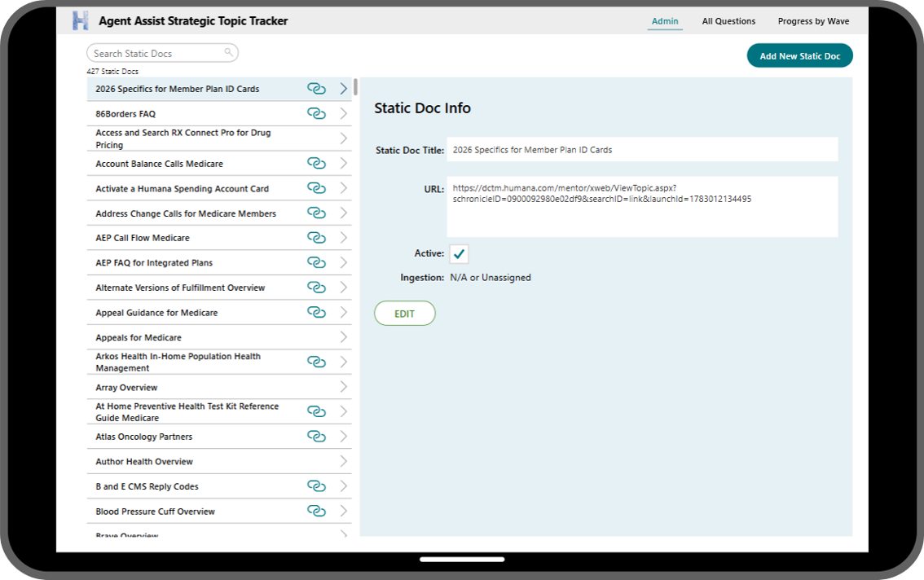
Task: Open link icon for B and E CMS Reply Codes
Action: [x=316, y=486]
